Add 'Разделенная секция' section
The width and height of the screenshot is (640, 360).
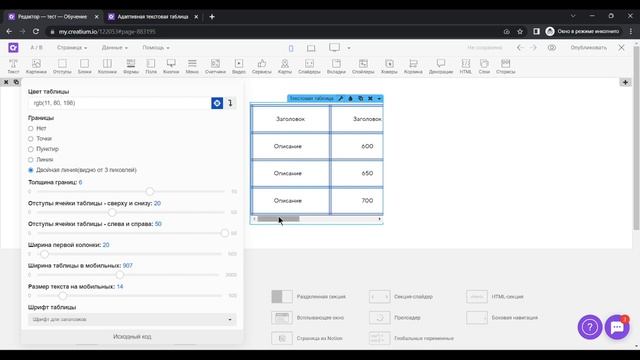click(x=309, y=296)
